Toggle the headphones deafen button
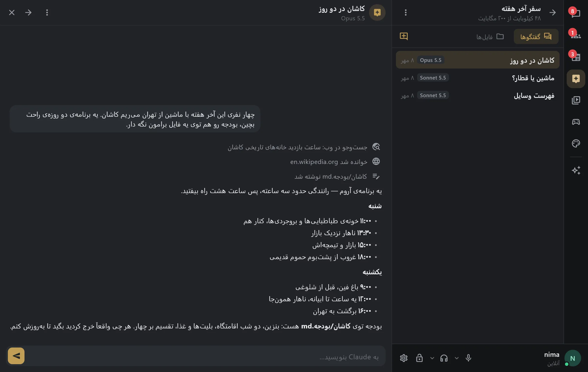 pos(444,358)
